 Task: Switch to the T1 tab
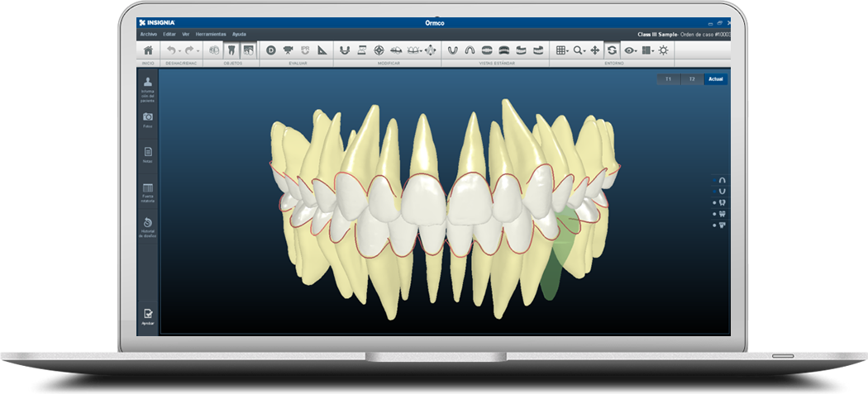[668, 79]
